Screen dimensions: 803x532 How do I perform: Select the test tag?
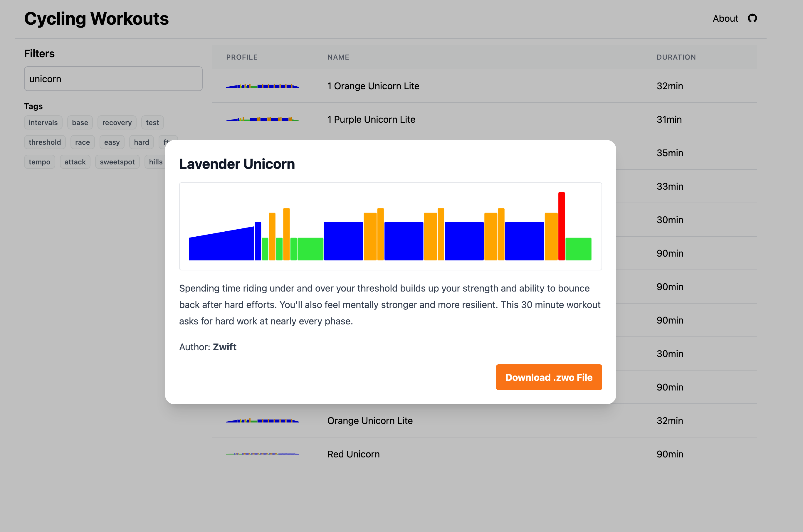pos(152,122)
